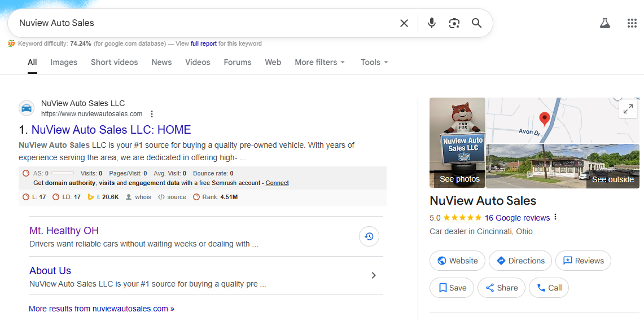Start voice search with microphone icon
The image size is (644, 321).
tap(432, 23)
